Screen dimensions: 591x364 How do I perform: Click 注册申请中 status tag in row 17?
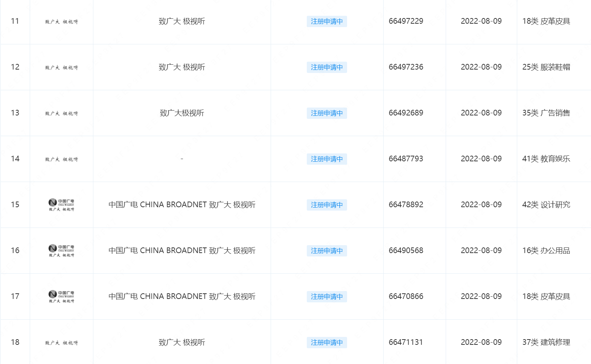click(x=327, y=297)
